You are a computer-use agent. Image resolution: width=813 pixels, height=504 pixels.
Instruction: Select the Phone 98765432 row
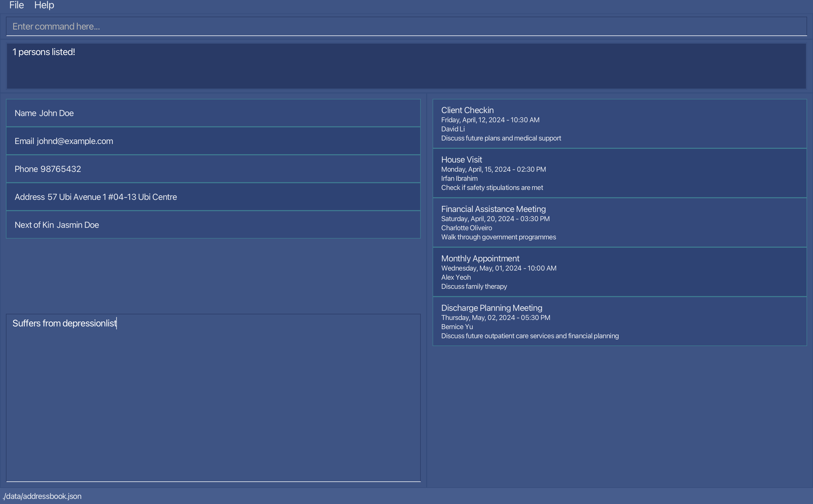pos(213,169)
